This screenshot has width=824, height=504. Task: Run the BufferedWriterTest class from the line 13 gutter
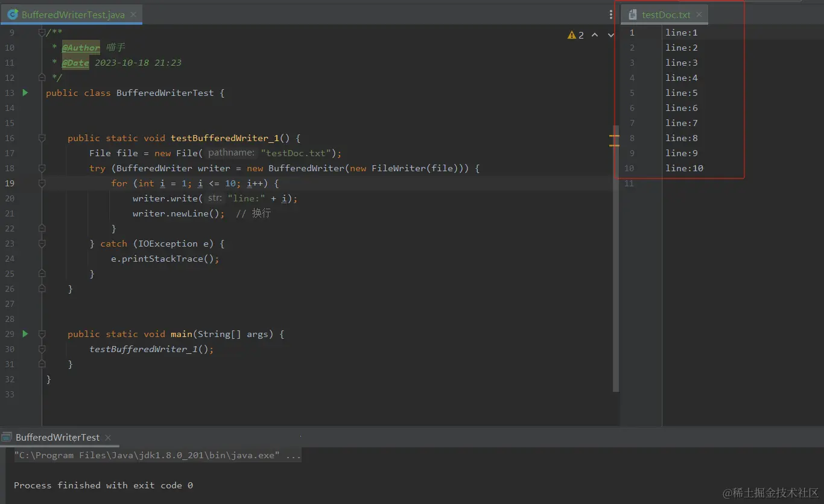25,93
